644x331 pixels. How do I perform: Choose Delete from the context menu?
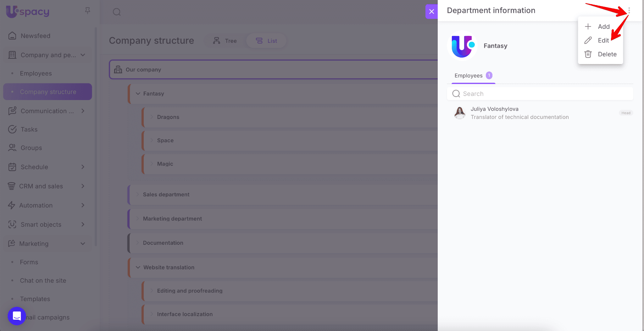pos(607,54)
